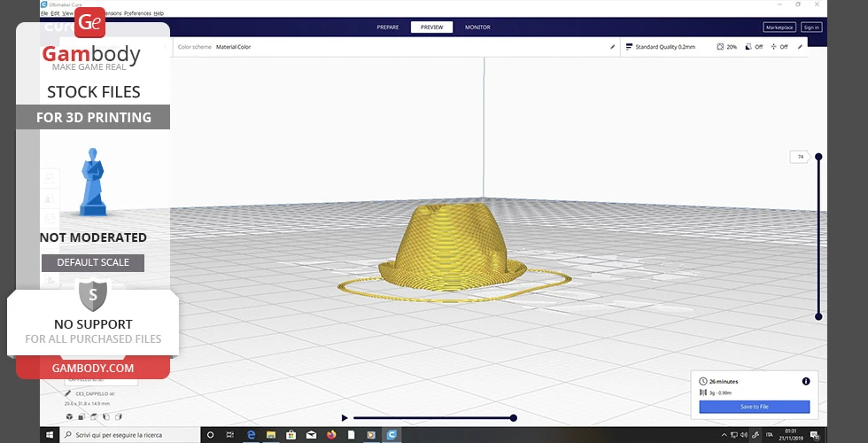Open Microsoft Store from taskbar
Image resolution: width=868 pixels, height=443 pixels.
click(x=291, y=435)
